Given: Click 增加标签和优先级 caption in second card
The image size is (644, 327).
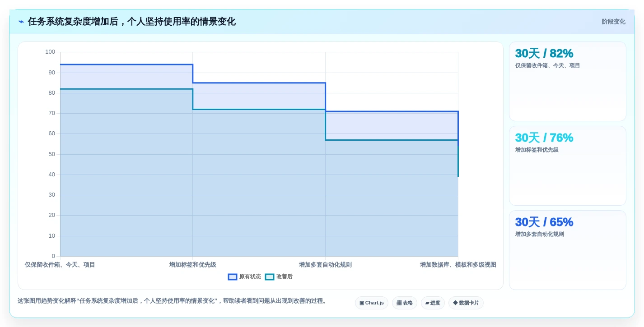Looking at the screenshot, I should [537, 150].
